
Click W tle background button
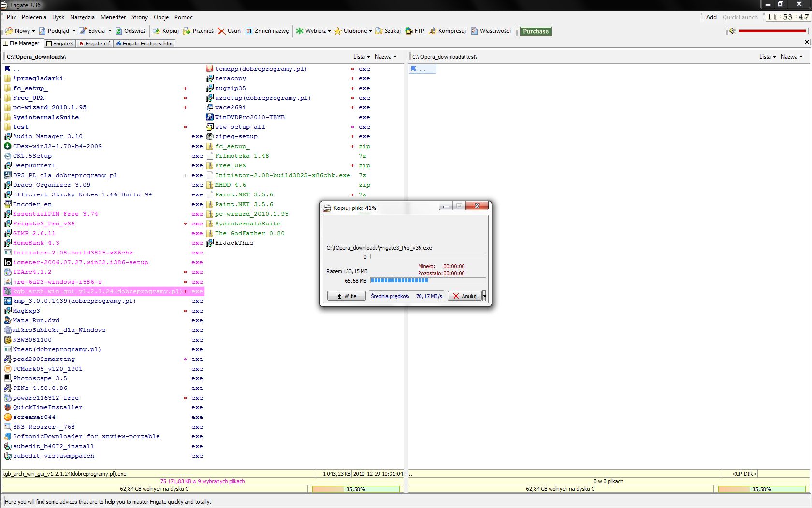point(347,296)
